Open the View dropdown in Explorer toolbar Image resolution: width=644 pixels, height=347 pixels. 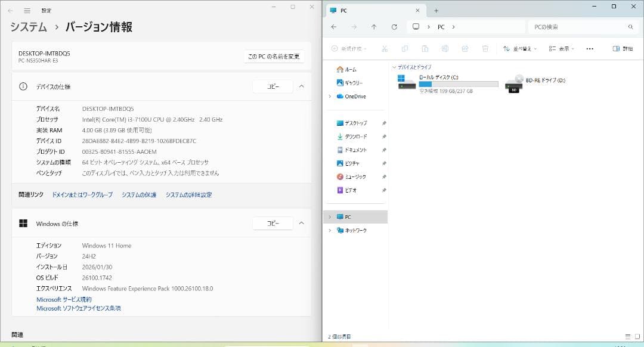(561, 48)
